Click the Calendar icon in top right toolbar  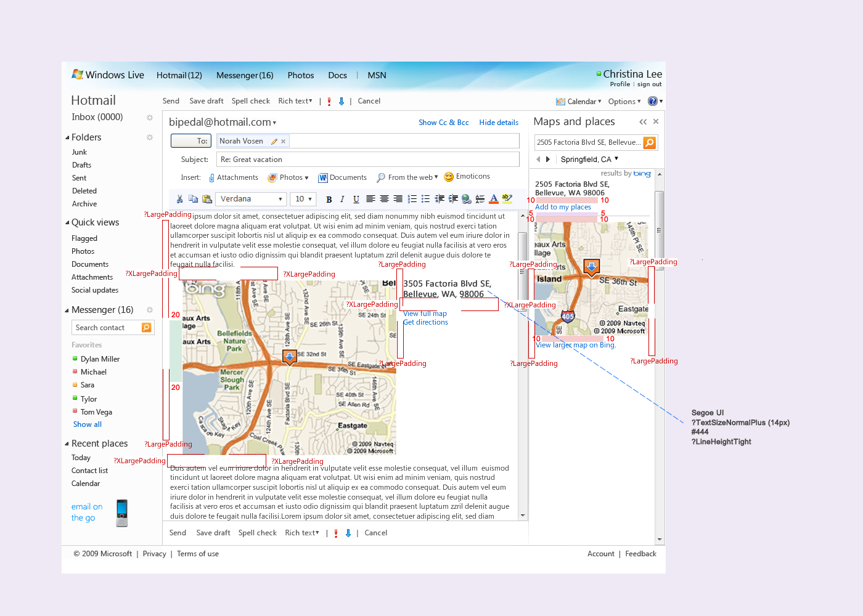(560, 102)
